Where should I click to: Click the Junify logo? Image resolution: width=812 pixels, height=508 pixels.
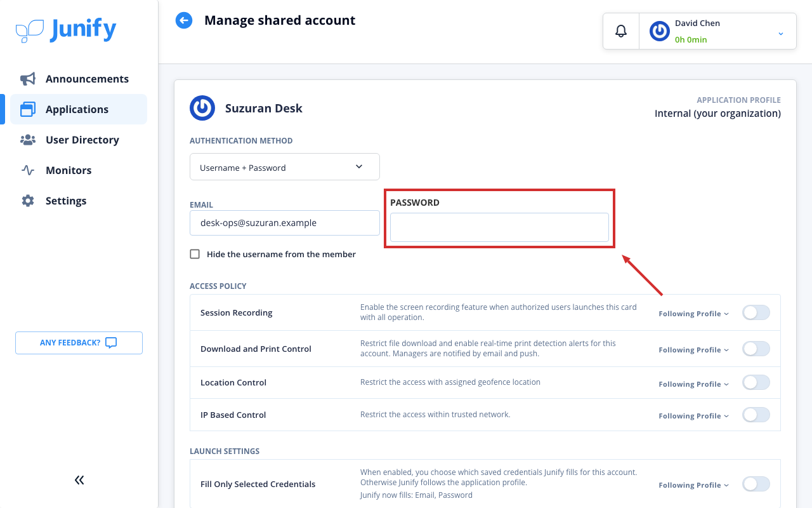pos(66,30)
